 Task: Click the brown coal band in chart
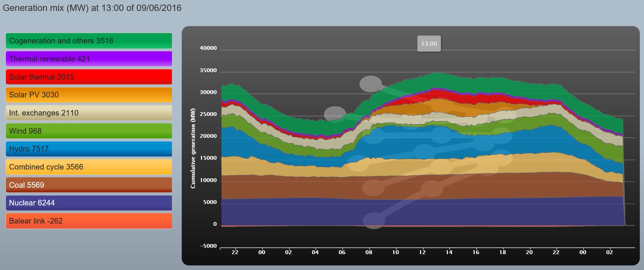coord(302,187)
